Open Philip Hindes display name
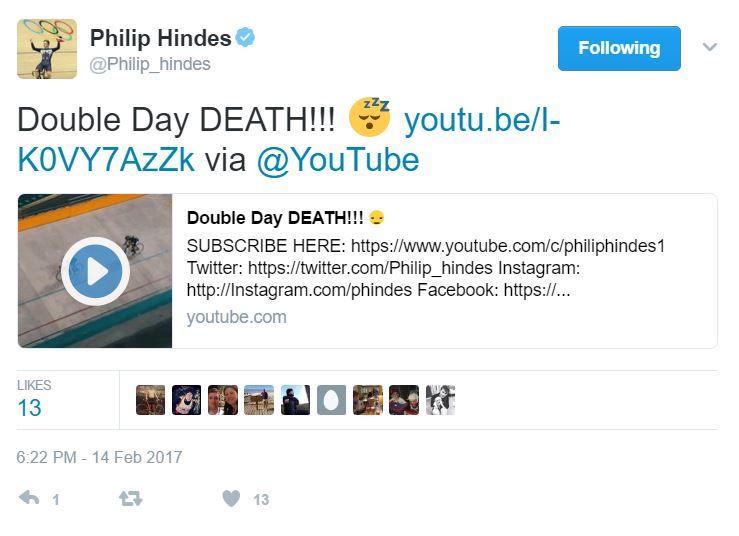 point(161,38)
